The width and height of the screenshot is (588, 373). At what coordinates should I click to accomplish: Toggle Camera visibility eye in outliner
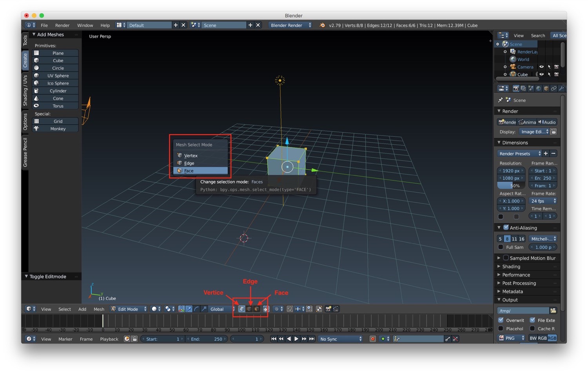pyautogui.click(x=541, y=67)
